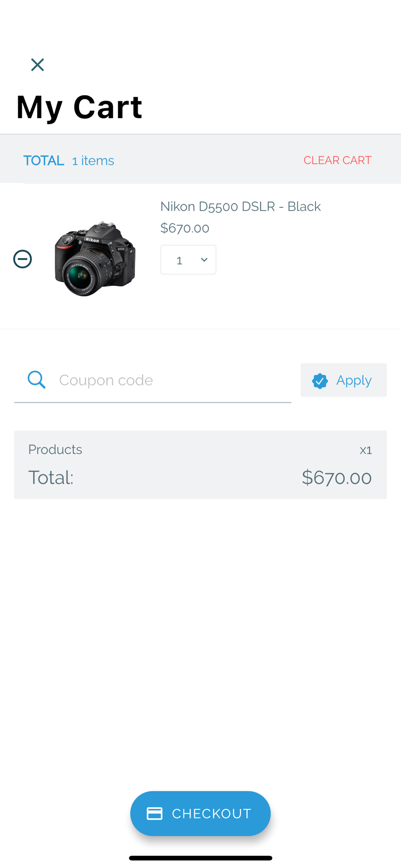Focus the Coupon code input field
This screenshot has width=401, height=868.
click(x=153, y=380)
